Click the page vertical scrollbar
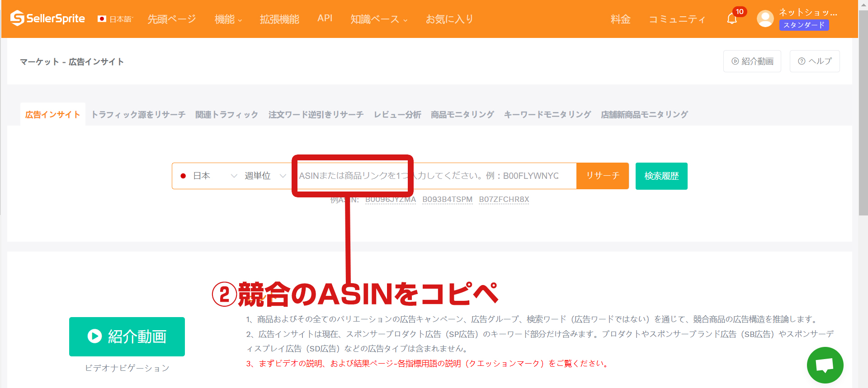Screen dimensions: 868x388 coord(863,113)
